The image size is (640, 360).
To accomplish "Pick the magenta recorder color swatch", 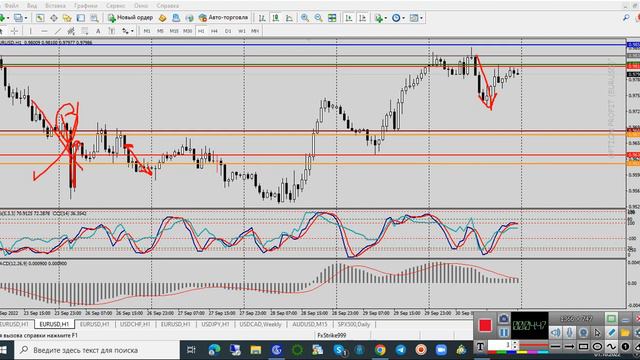I will [x=532, y=352].
